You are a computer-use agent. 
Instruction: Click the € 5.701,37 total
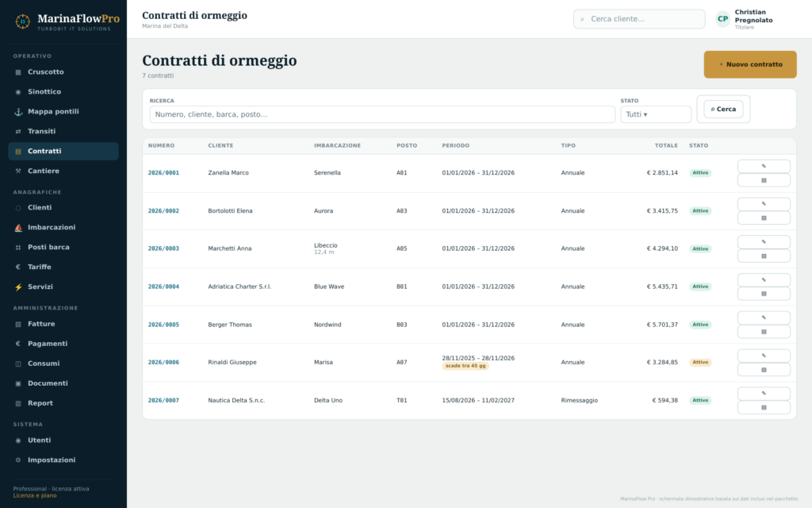[662, 325]
